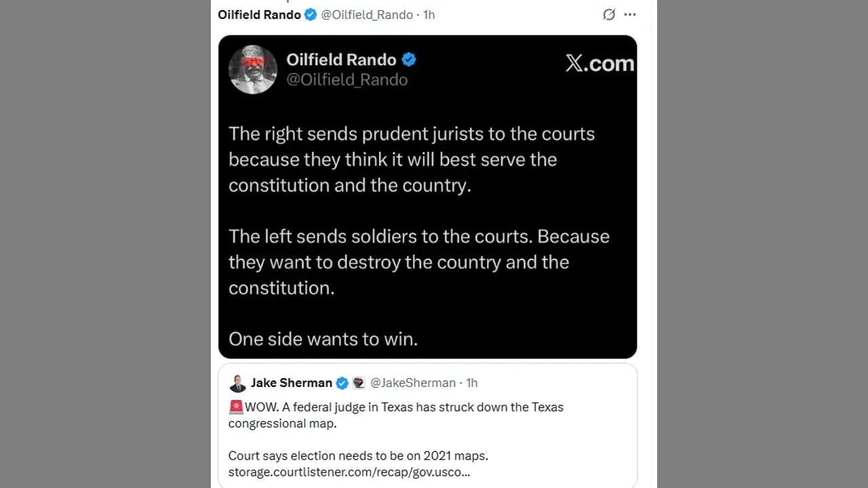The width and height of the screenshot is (868, 488).
Task: Open the storage.courtlistener.com link
Action: click(x=349, y=472)
